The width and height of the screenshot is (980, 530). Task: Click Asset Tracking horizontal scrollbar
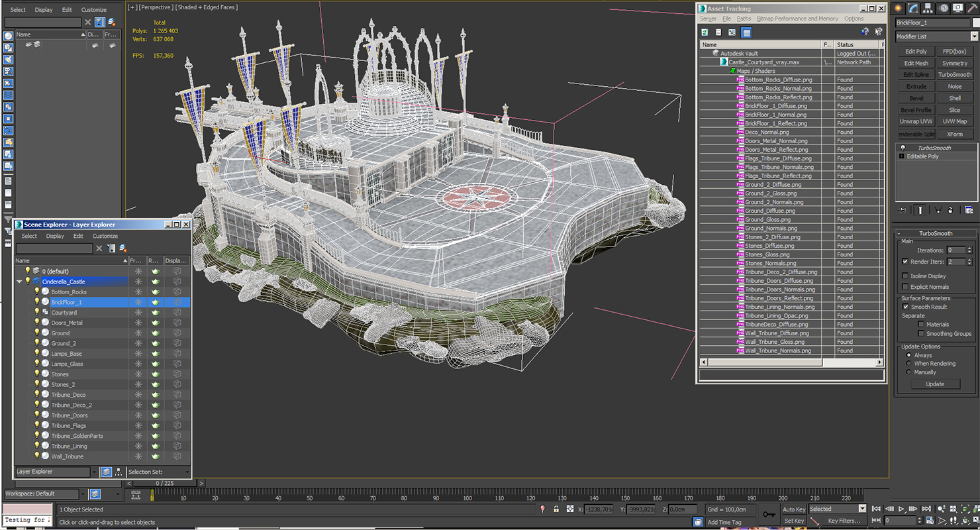[792, 362]
